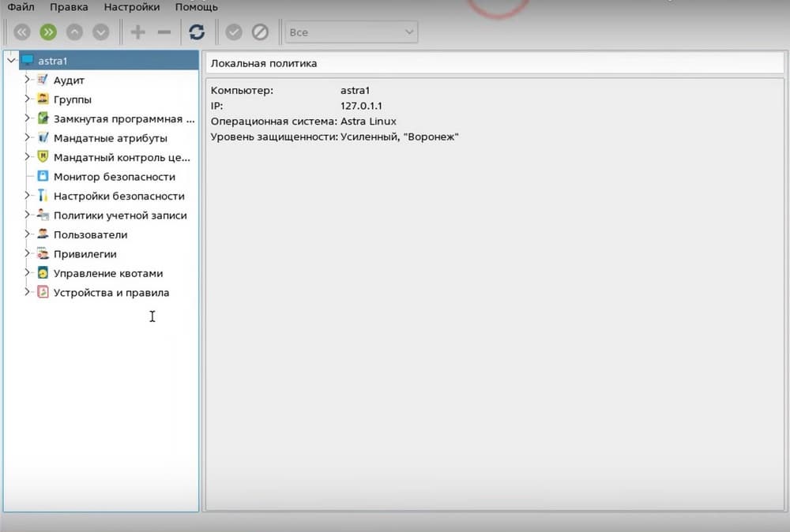Click the up arrow toolbar button
The width and height of the screenshot is (790, 532).
click(74, 32)
